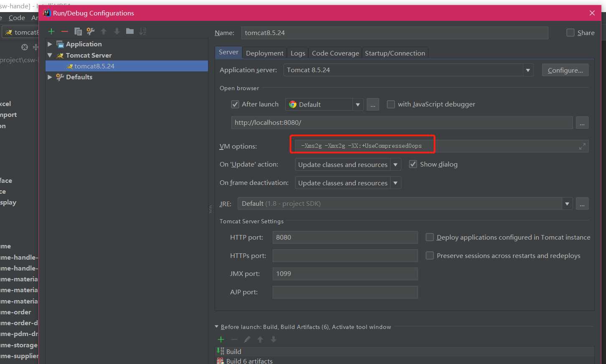Move configuration up arrow in toolbar
Image resolution: width=606 pixels, height=364 pixels.
tap(104, 31)
